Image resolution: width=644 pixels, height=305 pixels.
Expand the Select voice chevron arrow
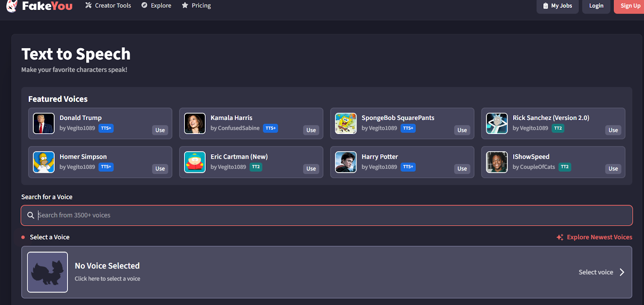622,272
